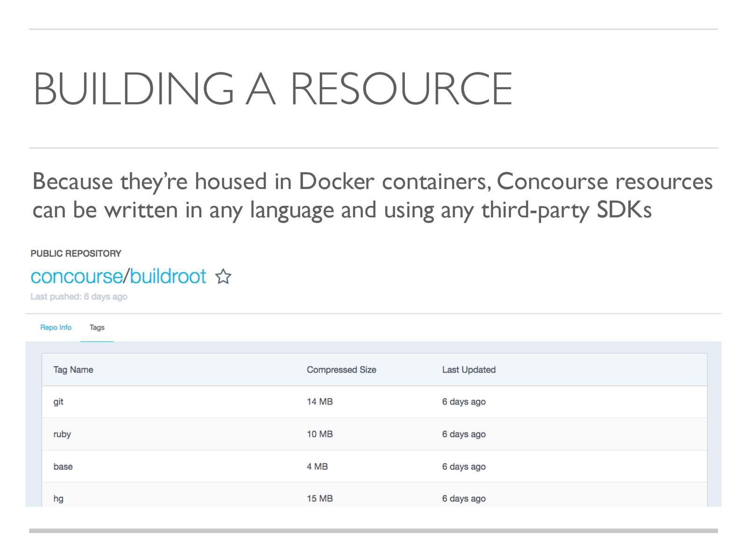Select the Tags tab
This screenshot has width=747, height=560.
click(x=97, y=328)
